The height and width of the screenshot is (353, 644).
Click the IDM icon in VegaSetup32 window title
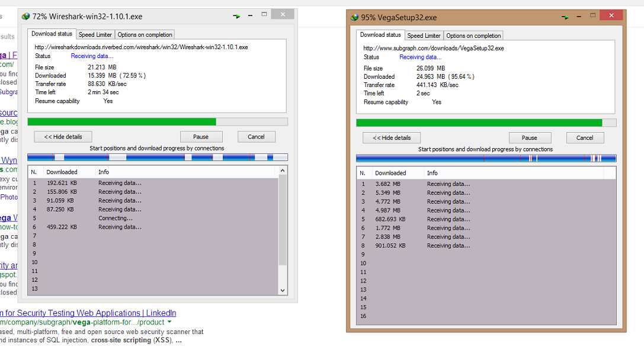pyautogui.click(x=354, y=18)
